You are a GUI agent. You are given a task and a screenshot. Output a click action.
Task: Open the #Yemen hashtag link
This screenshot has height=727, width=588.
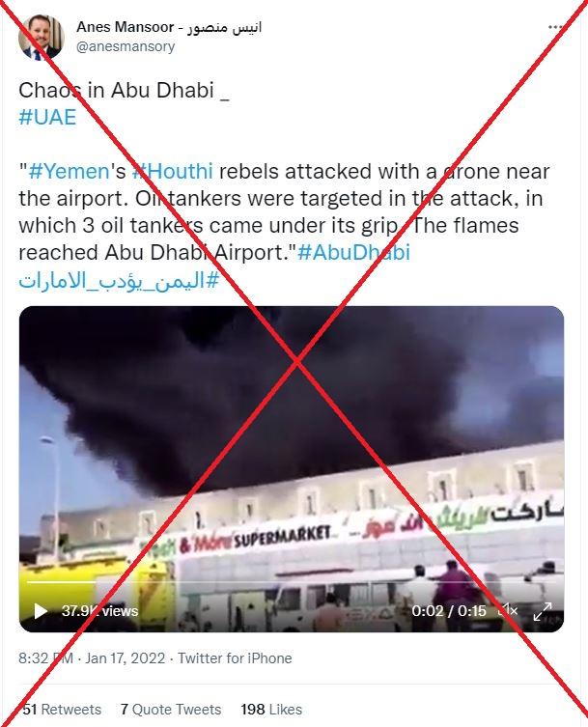(x=69, y=172)
